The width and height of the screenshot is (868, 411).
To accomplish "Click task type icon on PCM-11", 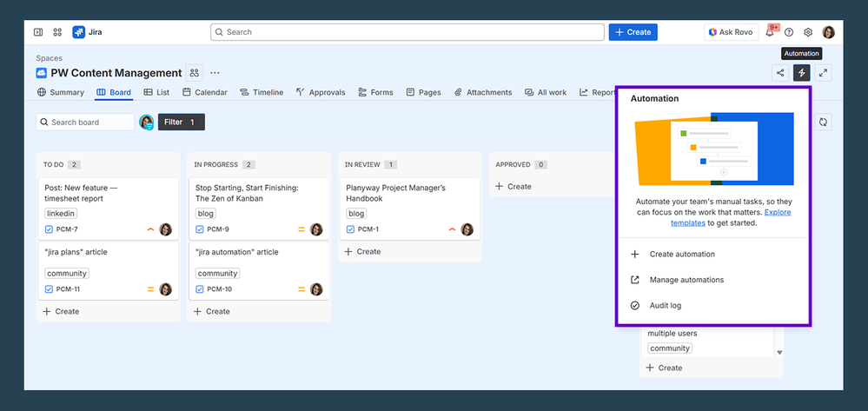I will 49,289.
